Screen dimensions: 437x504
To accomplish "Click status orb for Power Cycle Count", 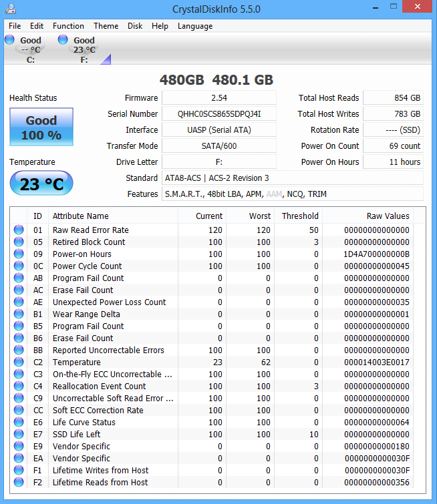I will pos(19,266).
